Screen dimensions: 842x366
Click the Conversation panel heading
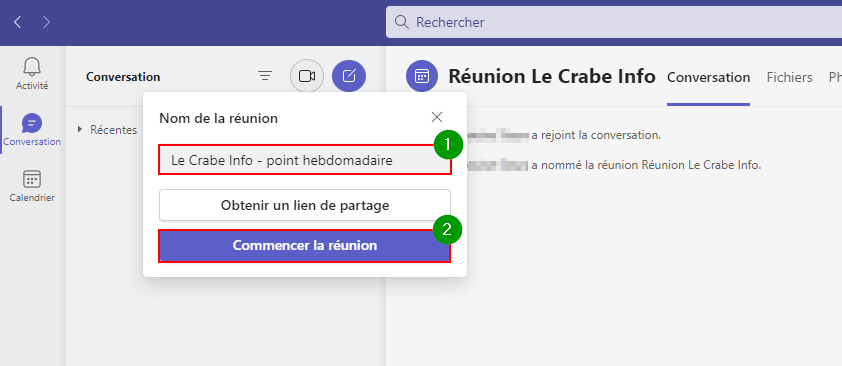tap(123, 77)
